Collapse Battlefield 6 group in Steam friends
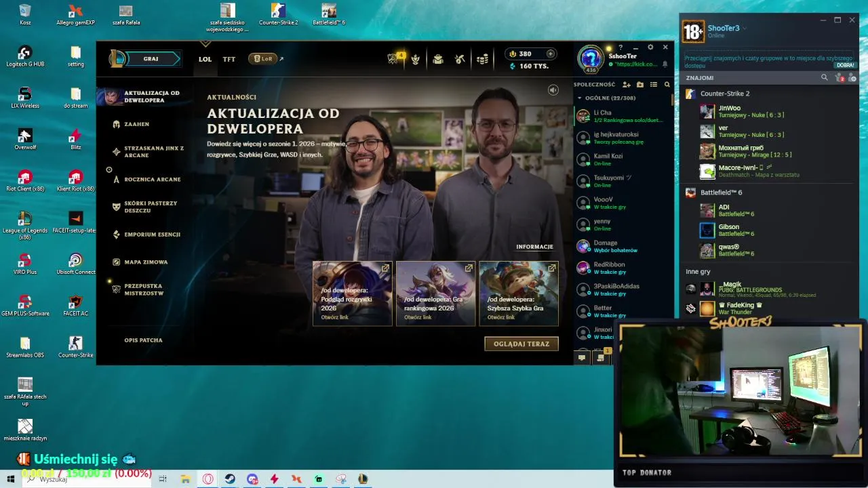The height and width of the screenshot is (488, 868). (x=720, y=192)
